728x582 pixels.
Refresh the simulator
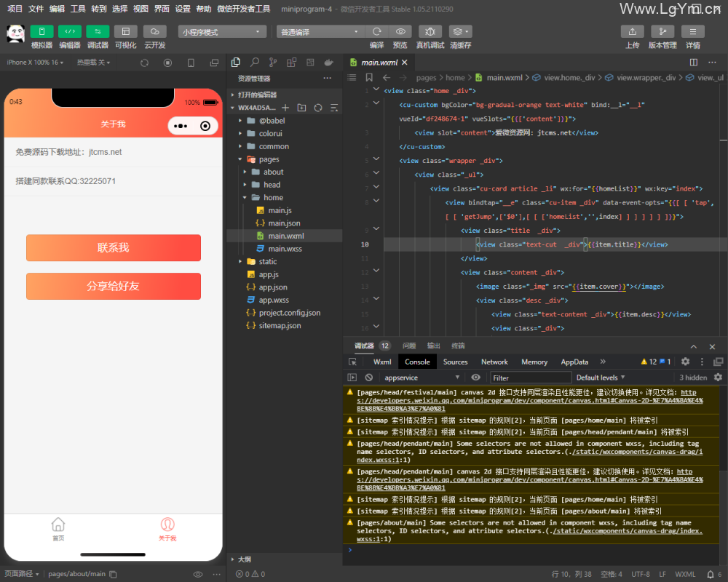[144, 63]
